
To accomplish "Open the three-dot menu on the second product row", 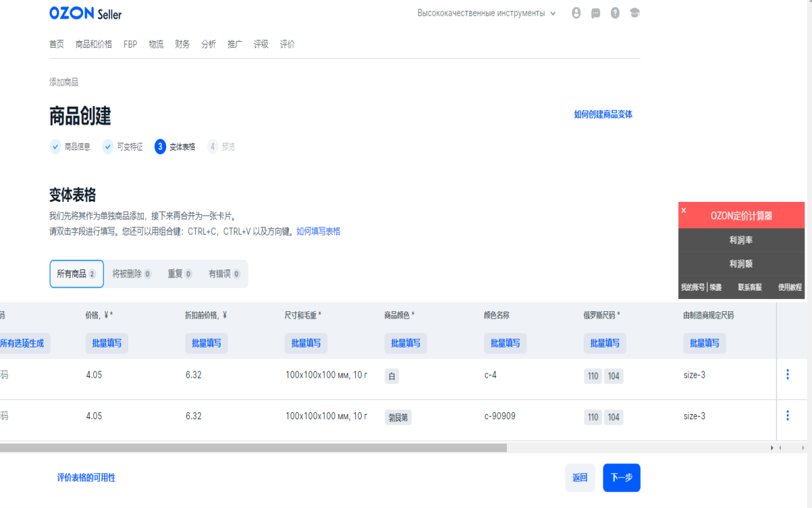I will [x=787, y=417].
